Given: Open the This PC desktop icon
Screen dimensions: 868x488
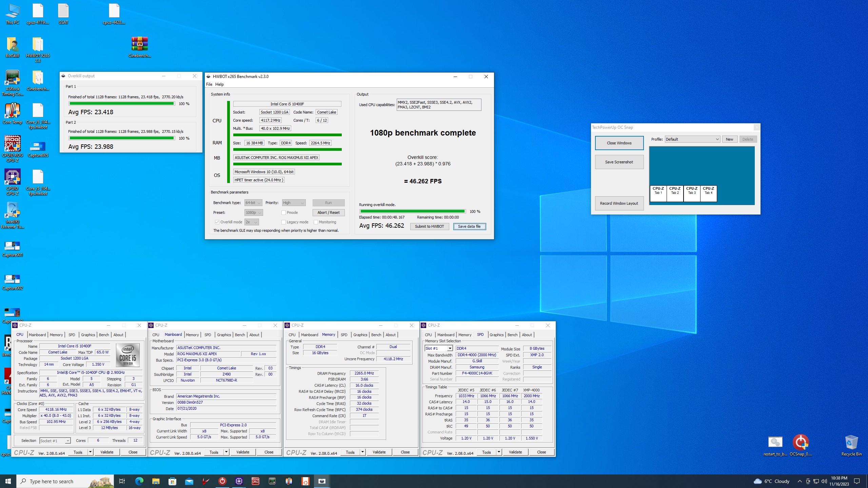Looking at the screenshot, I should point(12,14).
